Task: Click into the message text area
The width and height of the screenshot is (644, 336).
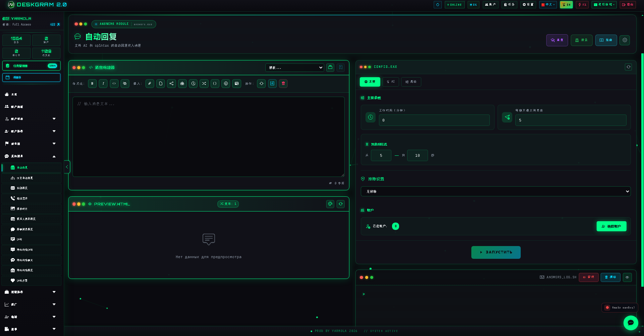Action: click(209, 137)
